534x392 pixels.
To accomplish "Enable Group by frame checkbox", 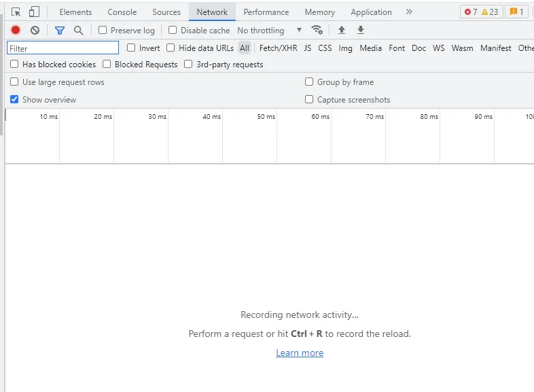I will (309, 82).
